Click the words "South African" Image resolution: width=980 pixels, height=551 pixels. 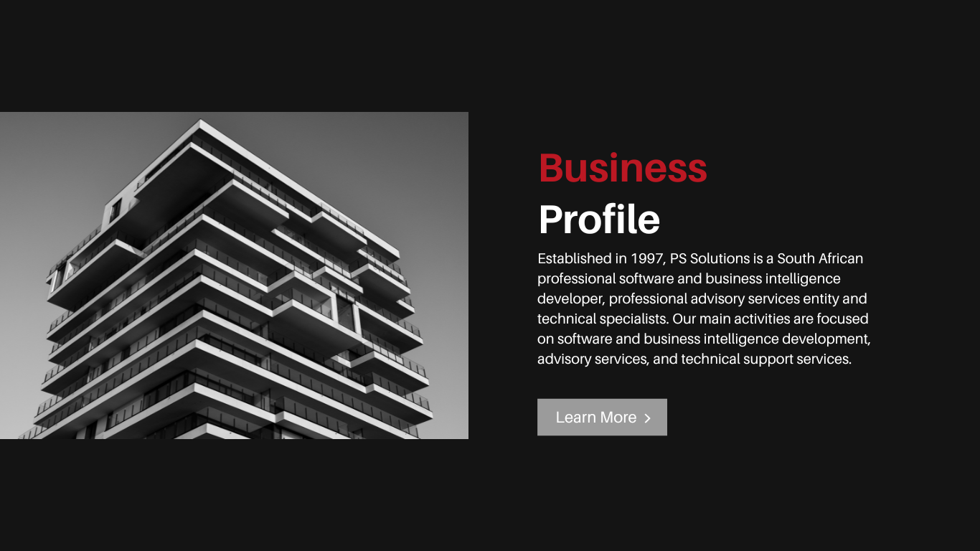pyautogui.click(x=820, y=258)
